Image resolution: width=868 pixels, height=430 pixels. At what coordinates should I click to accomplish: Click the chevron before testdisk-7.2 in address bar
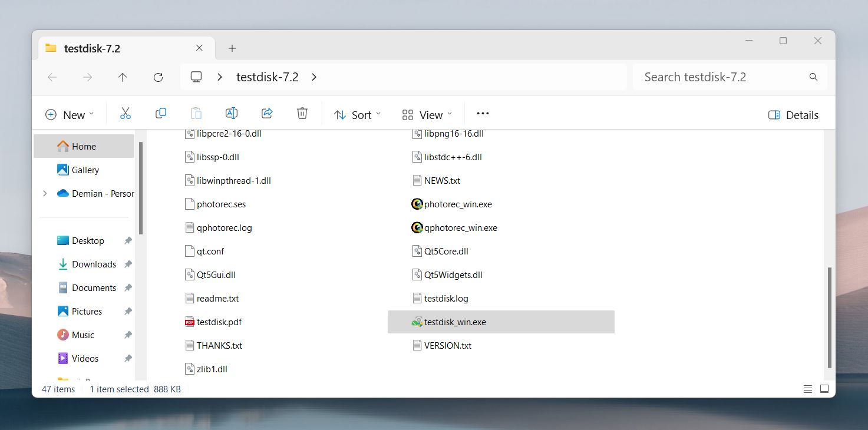click(x=219, y=77)
